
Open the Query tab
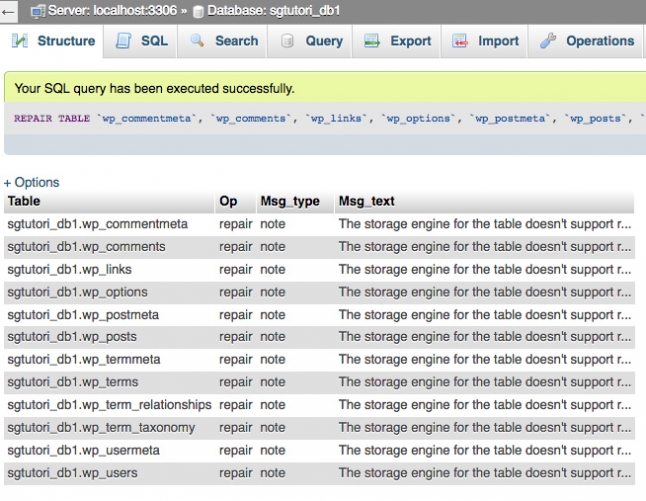click(310, 41)
